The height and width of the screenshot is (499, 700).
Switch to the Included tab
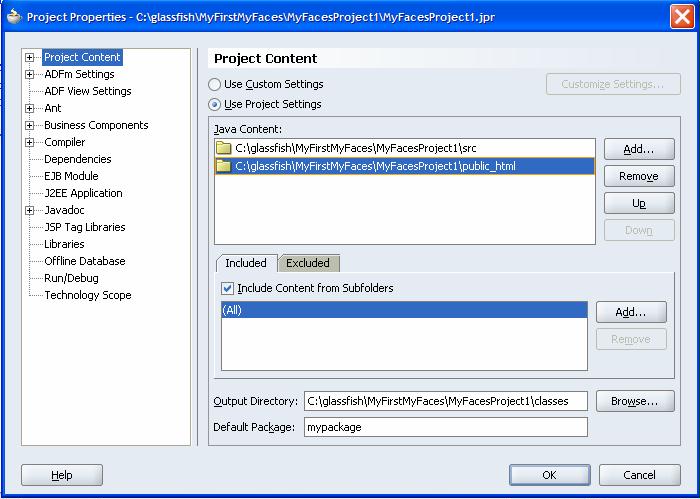[246, 263]
